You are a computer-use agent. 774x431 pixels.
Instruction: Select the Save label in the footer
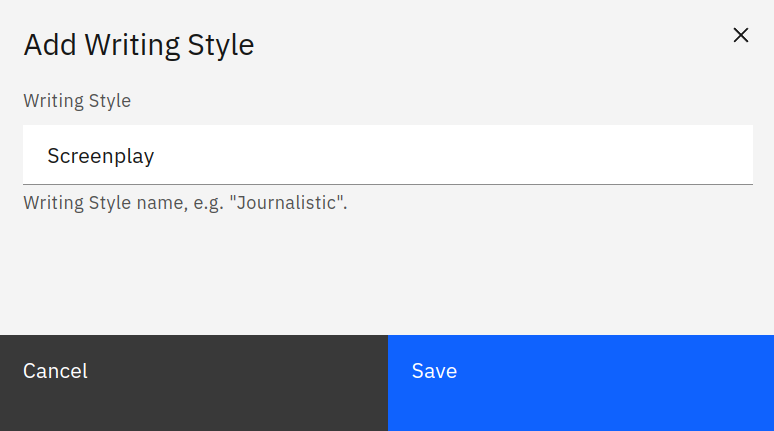coord(434,371)
